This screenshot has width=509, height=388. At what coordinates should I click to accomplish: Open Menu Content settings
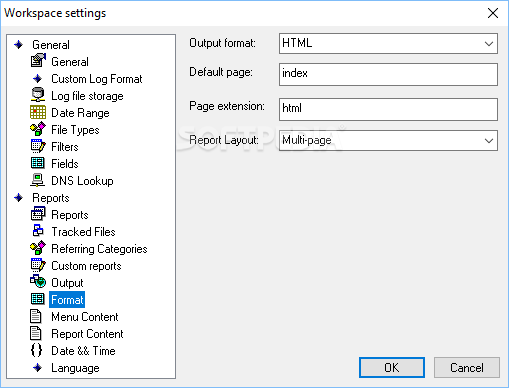click(x=85, y=317)
